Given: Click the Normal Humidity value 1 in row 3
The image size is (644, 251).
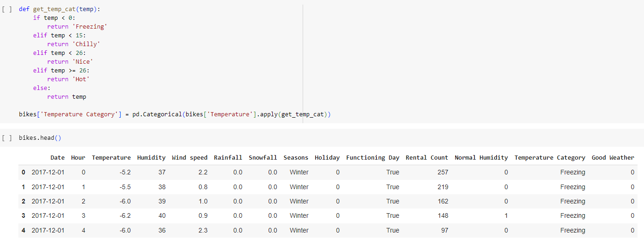Looking at the screenshot, I should [x=506, y=216].
